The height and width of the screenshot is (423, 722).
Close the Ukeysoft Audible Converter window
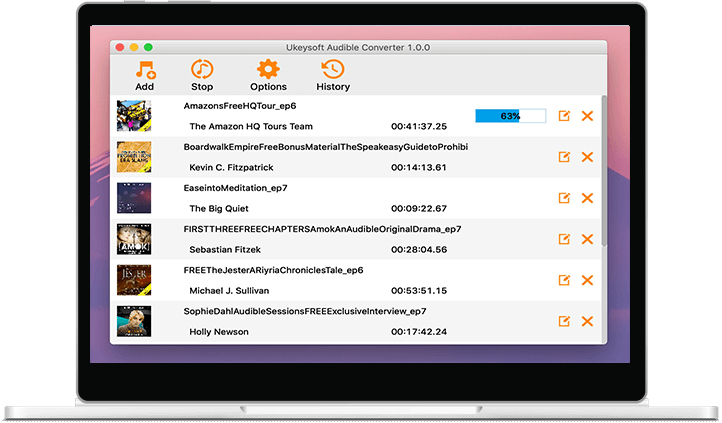coord(120,47)
